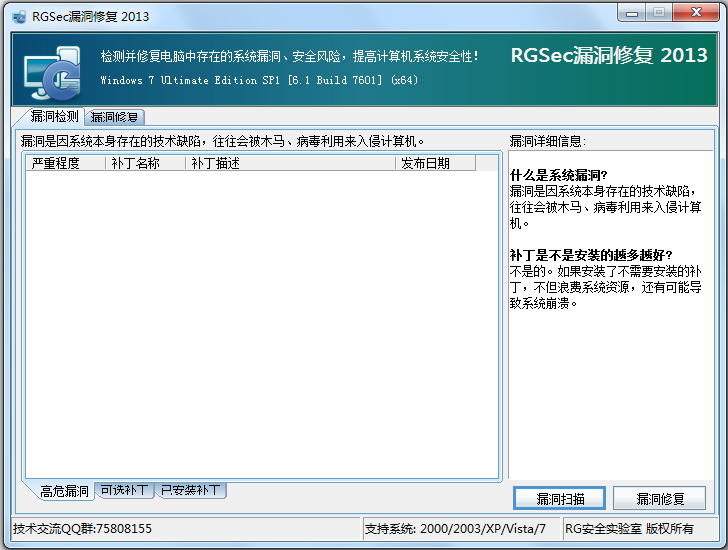The width and height of the screenshot is (728, 550).
Task: Maximize the RGSec window
Action: [x=658, y=13]
